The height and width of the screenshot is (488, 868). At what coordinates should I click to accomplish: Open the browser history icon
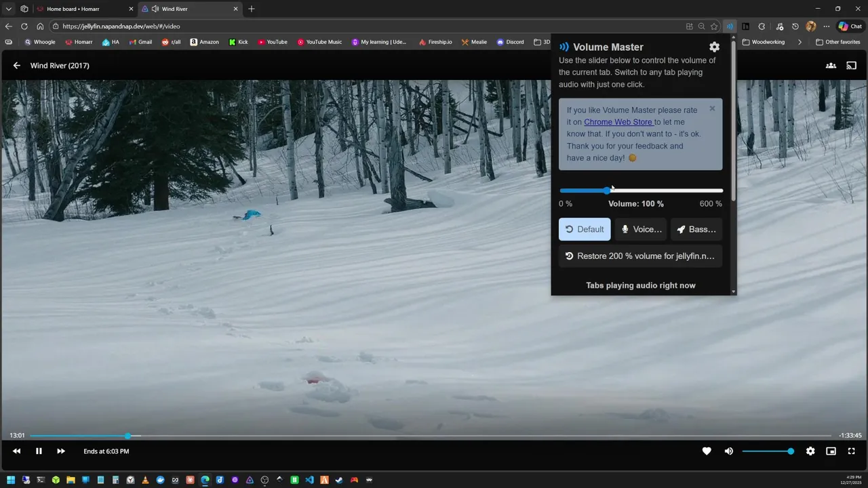(x=795, y=26)
